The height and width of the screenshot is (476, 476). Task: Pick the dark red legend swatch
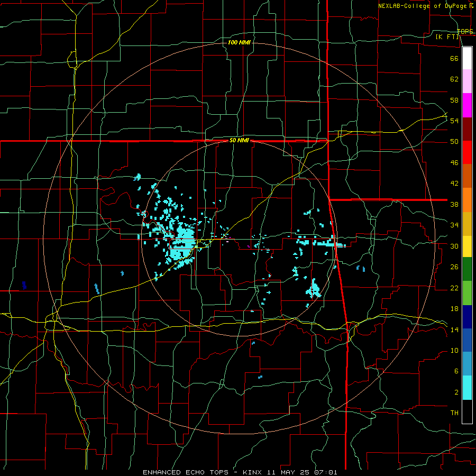pos(467,129)
